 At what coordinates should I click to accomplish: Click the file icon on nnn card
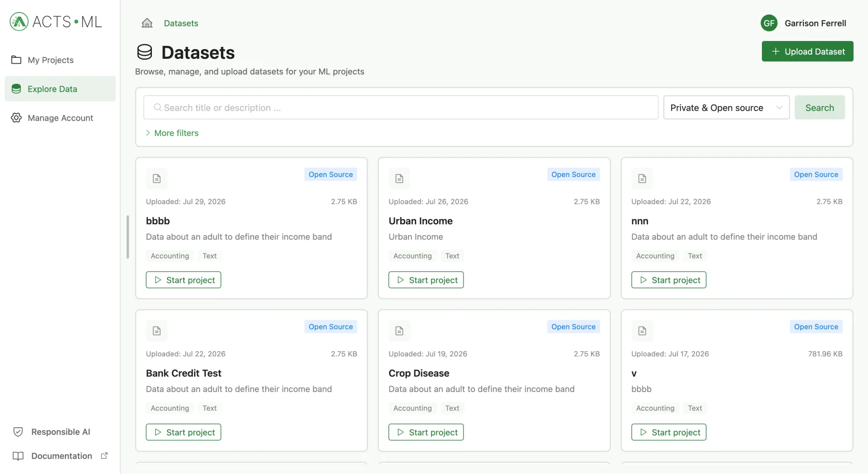point(642,178)
